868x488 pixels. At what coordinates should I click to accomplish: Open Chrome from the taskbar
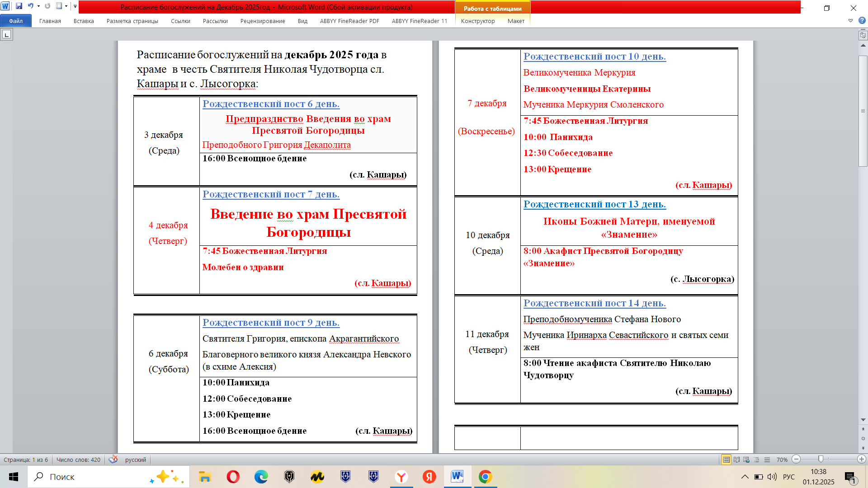pyautogui.click(x=485, y=477)
